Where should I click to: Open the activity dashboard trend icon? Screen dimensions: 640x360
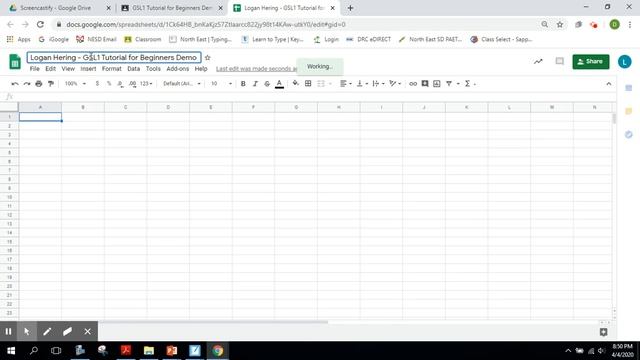pos(538,62)
